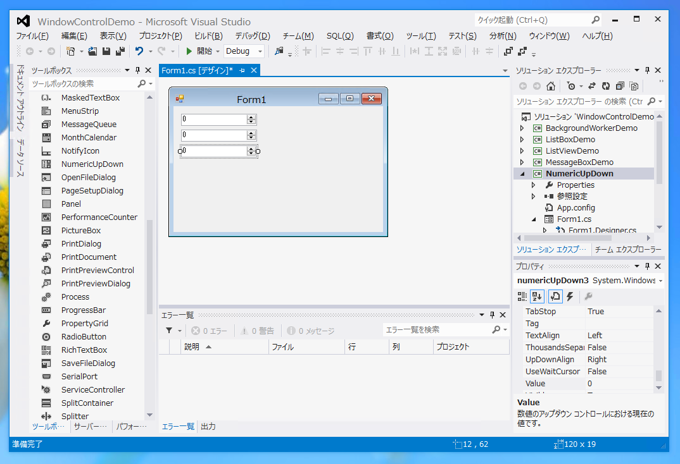Click the Project column header in Error List
Viewport: 680px width, 464px height.
tap(471, 346)
